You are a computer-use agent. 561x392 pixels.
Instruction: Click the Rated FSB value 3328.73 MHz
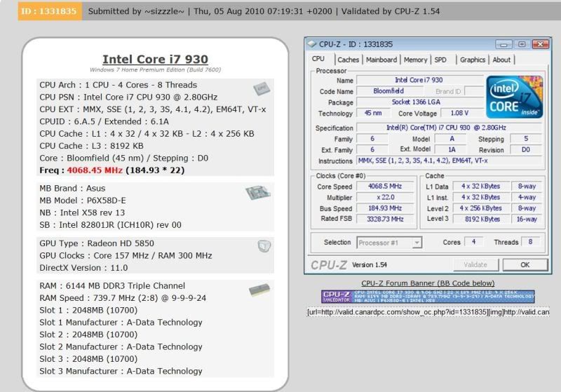tap(385, 219)
